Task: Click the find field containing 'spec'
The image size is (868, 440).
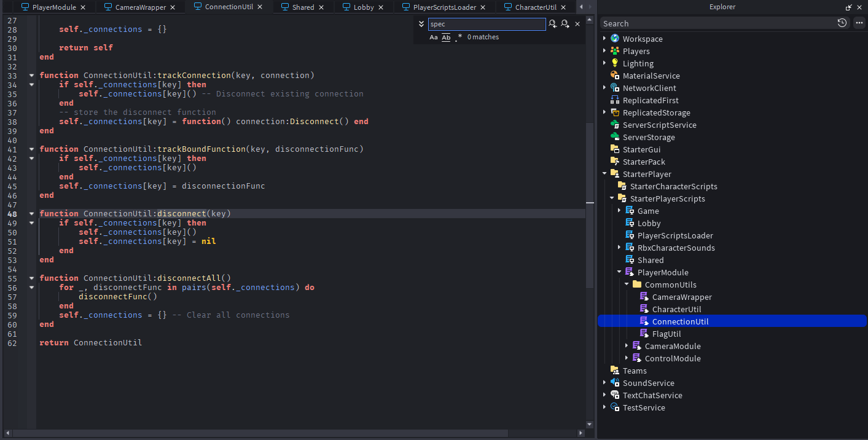Action: tap(487, 24)
